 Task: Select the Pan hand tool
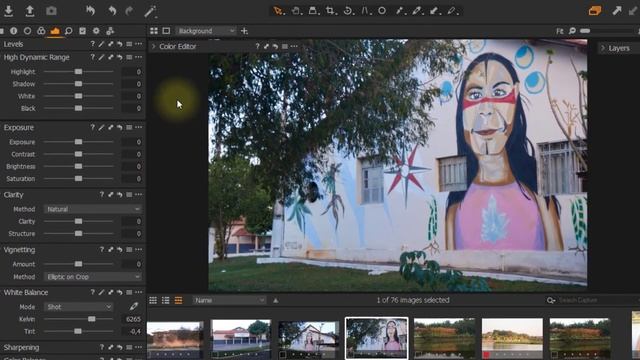click(297, 11)
